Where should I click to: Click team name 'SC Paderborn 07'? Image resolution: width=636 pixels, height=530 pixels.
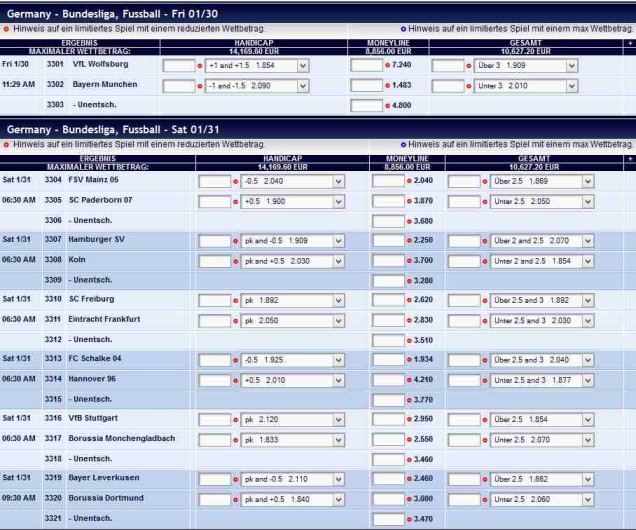[x=100, y=200]
